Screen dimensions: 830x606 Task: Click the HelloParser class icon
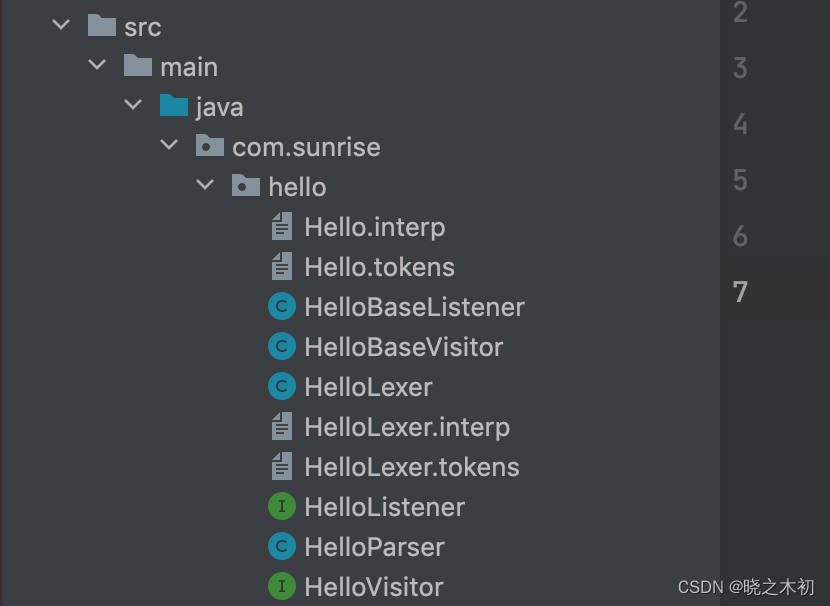(282, 547)
